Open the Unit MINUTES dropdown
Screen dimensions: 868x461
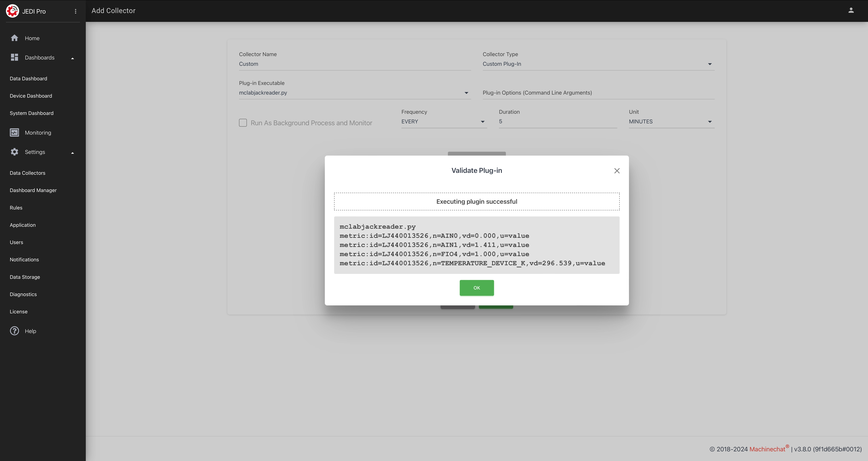671,122
